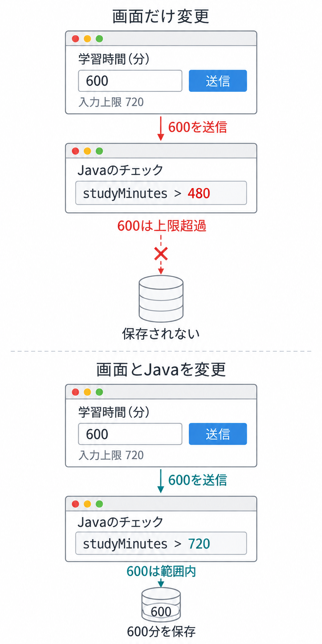Click the 入力上限 720 hint in the top form
322x644 pixels.
(111, 102)
